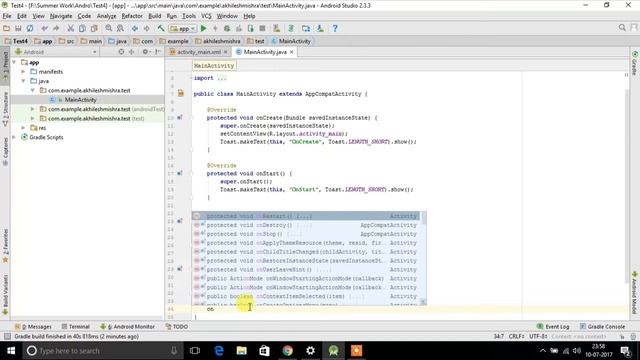Click the Undo arrow icon
This screenshot has height=360, width=640.
(x=44, y=28)
